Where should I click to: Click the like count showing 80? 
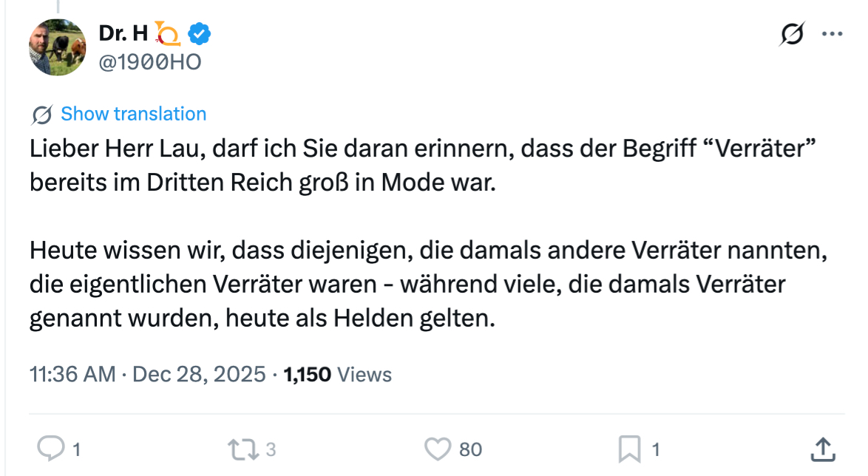pyautogui.click(x=470, y=449)
